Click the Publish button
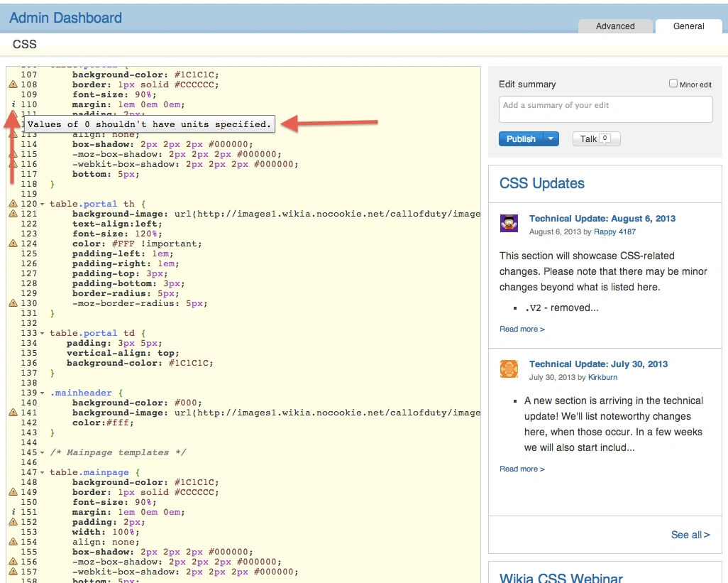Screen dimensions: 728x583 click(x=521, y=139)
